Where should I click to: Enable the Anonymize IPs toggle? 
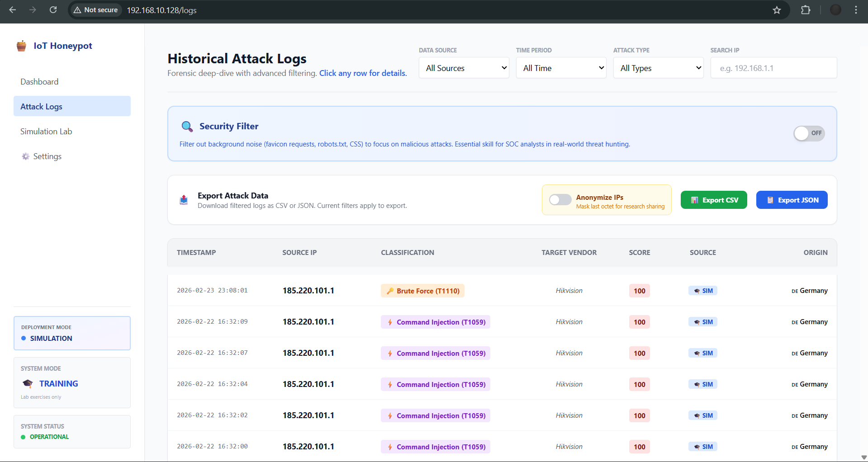[x=560, y=200]
